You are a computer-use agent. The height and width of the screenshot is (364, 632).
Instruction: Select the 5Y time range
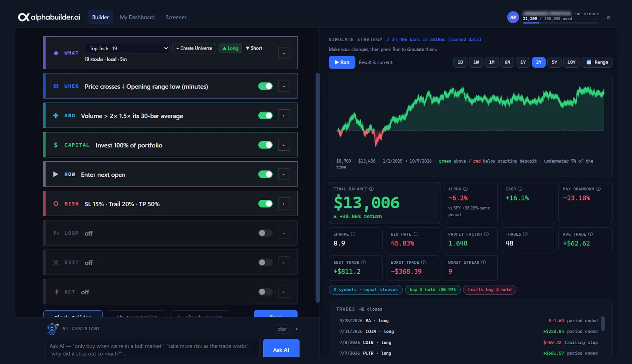(554, 62)
